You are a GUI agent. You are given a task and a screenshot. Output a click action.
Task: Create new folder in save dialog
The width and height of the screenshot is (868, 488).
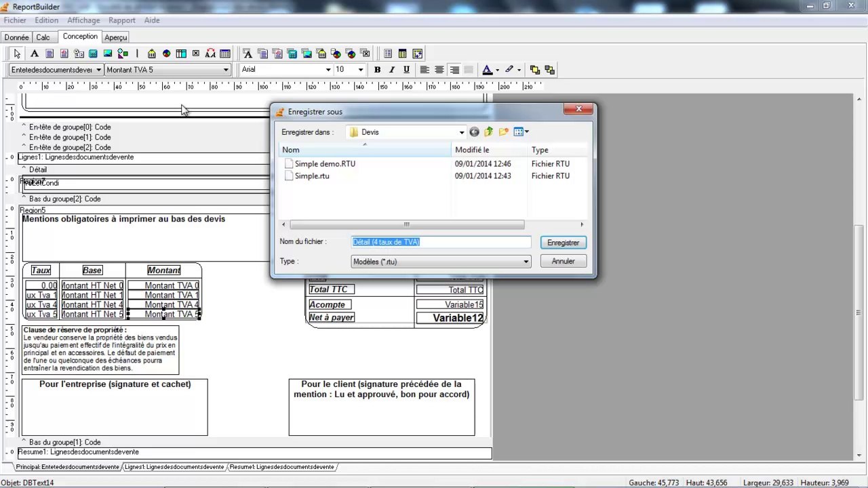point(503,132)
